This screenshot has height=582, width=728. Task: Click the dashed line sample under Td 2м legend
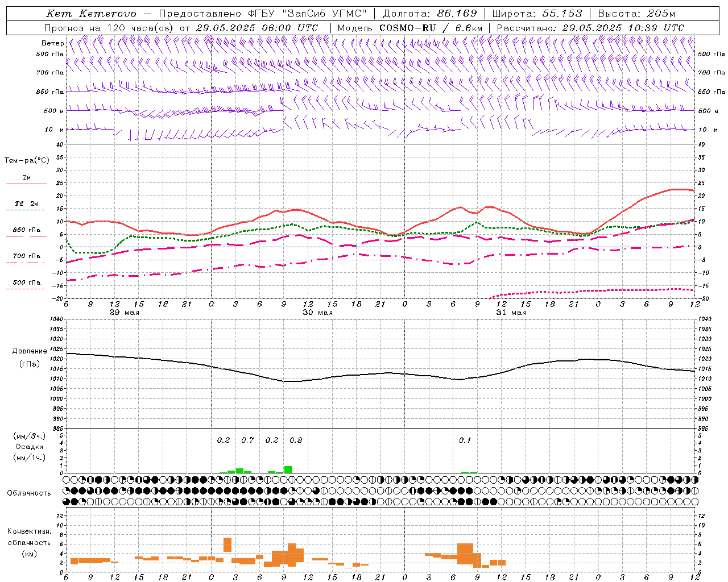pyautogui.click(x=25, y=210)
